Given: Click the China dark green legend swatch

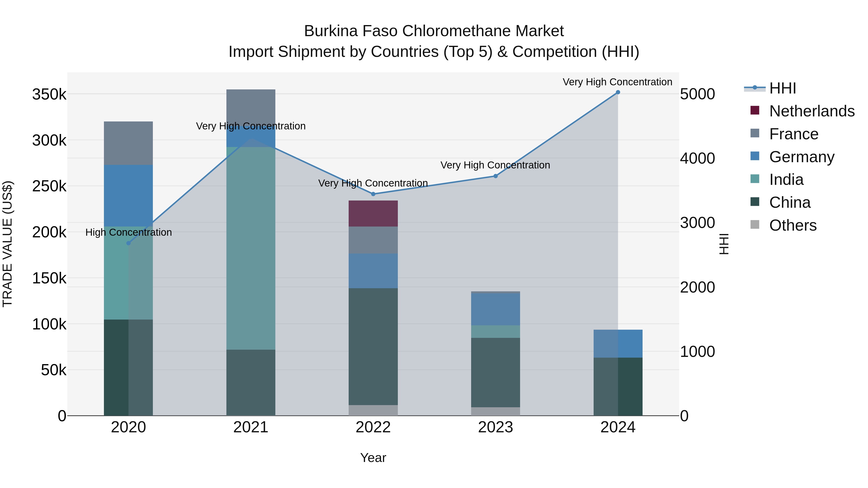Looking at the screenshot, I should pyautogui.click(x=755, y=202).
